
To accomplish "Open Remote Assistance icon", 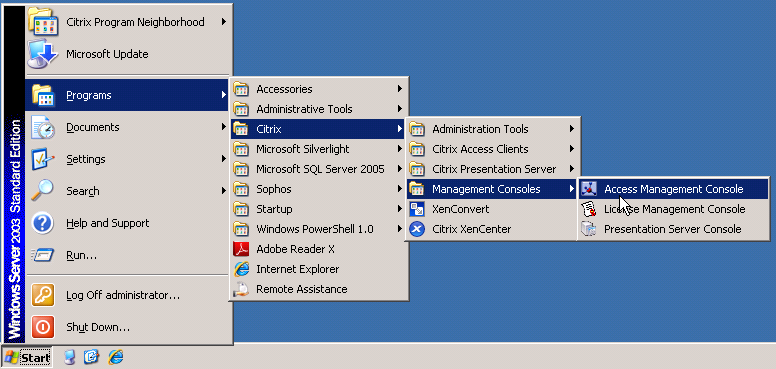I will pyautogui.click(x=241, y=289).
